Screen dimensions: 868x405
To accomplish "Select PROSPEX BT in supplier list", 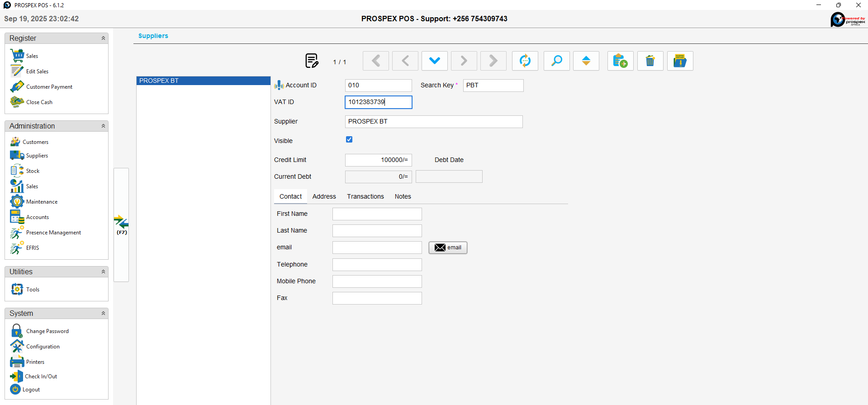I will (203, 81).
